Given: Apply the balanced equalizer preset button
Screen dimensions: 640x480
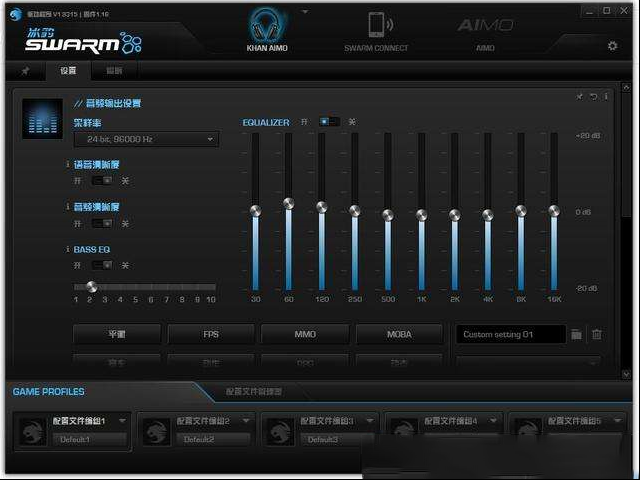Looking at the screenshot, I should (x=117, y=334).
